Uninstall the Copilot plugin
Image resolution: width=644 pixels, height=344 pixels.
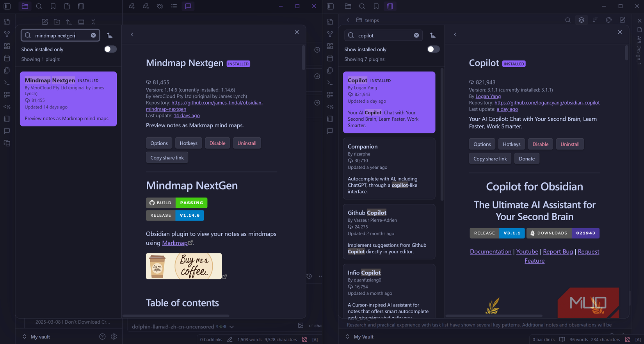(570, 144)
